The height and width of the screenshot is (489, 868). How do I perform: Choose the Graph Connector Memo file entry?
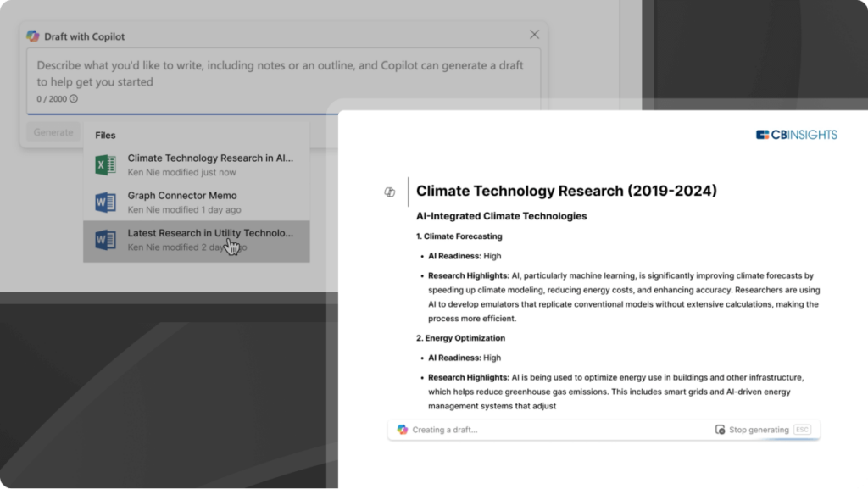[x=182, y=196]
